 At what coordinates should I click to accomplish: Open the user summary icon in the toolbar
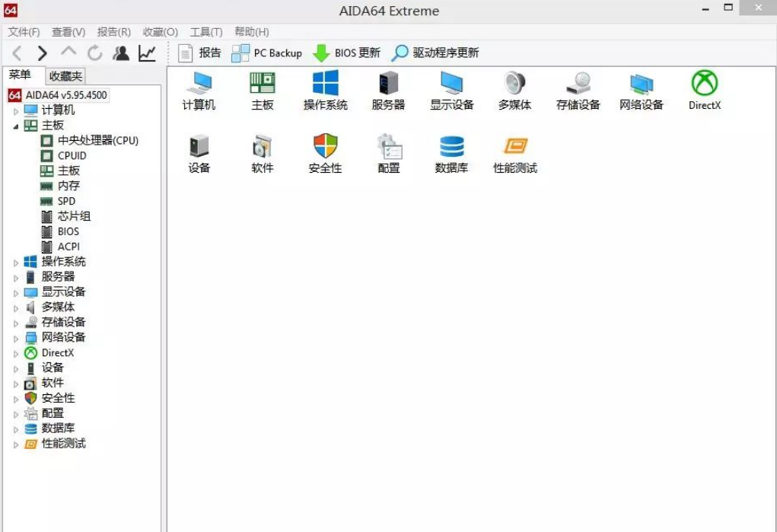pos(121,53)
